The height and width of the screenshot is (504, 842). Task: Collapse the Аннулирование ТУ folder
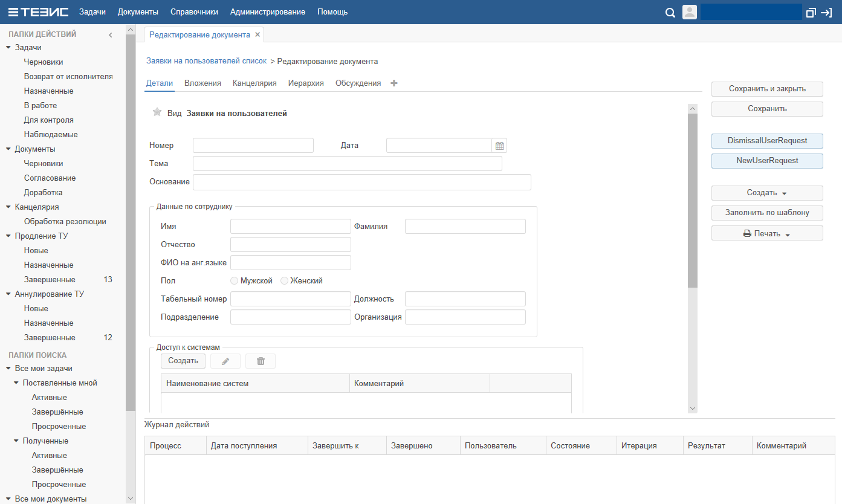[8, 294]
